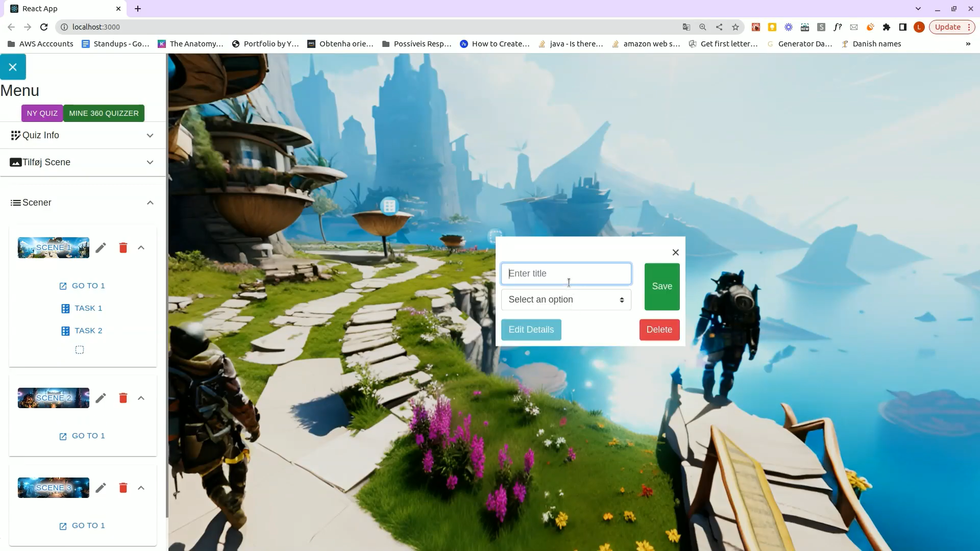Select TASK 2 in Scene 1
The width and height of the screenshot is (980, 551).
82,331
